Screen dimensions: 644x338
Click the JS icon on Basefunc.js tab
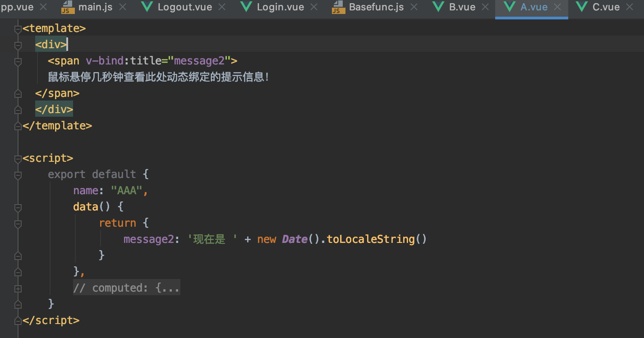click(x=338, y=7)
